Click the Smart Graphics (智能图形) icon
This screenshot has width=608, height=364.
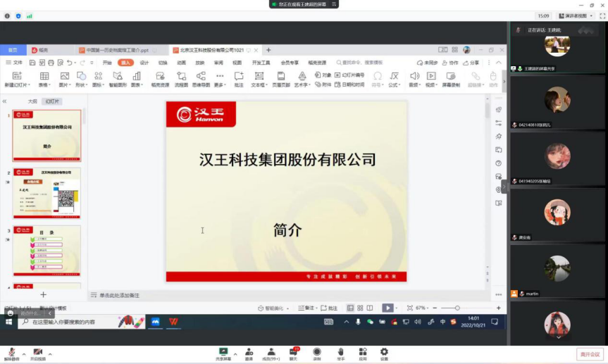point(118,75)
